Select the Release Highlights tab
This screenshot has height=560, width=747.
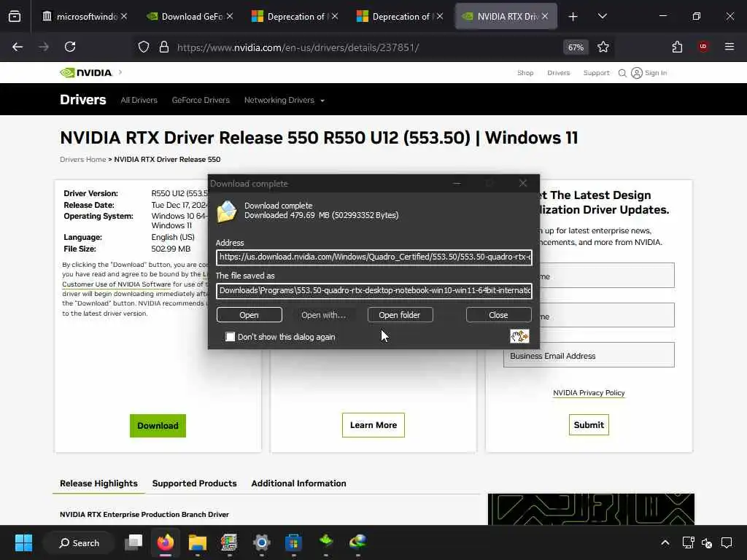tap(98, 483)
